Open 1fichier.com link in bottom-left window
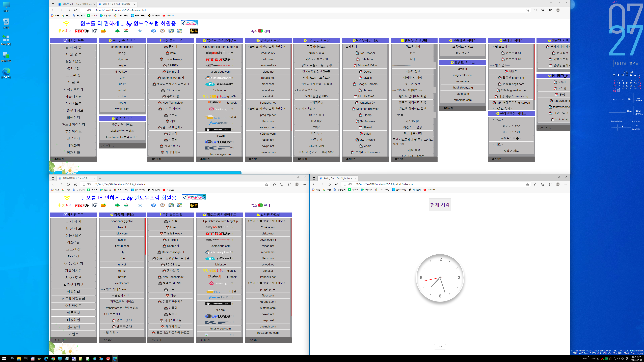The image size is (644, 362). pyautogui.click(x=220, y=265)
